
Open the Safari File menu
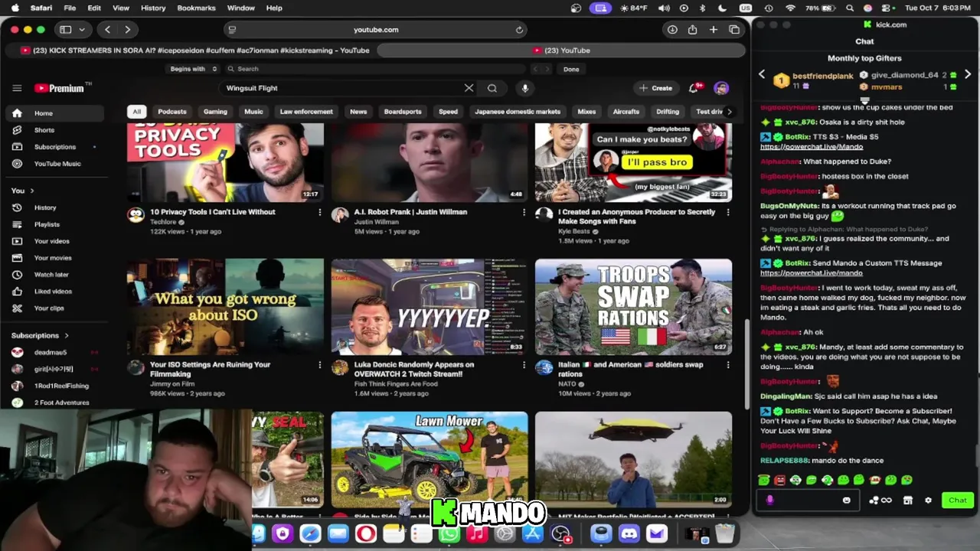point(70,8)
